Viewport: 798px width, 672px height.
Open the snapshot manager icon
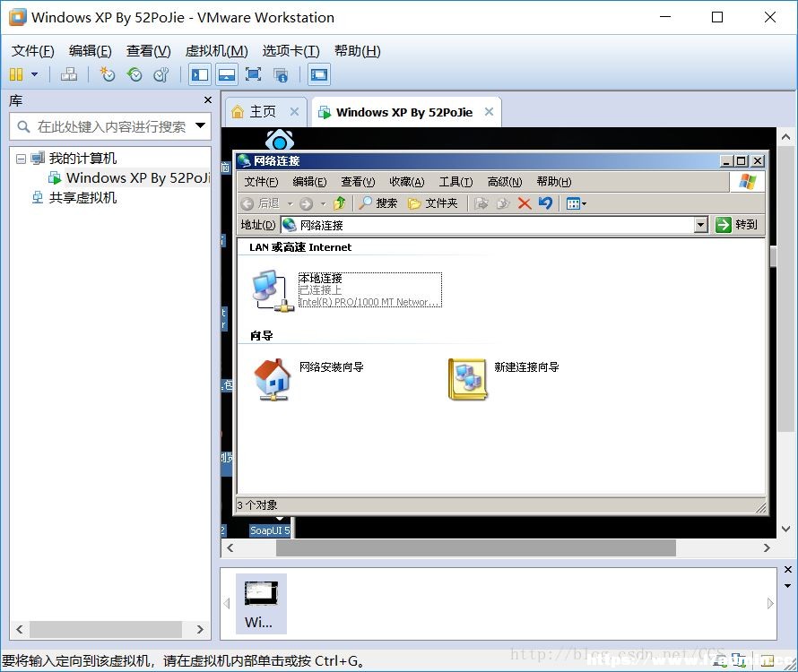(x=161, y=74)
